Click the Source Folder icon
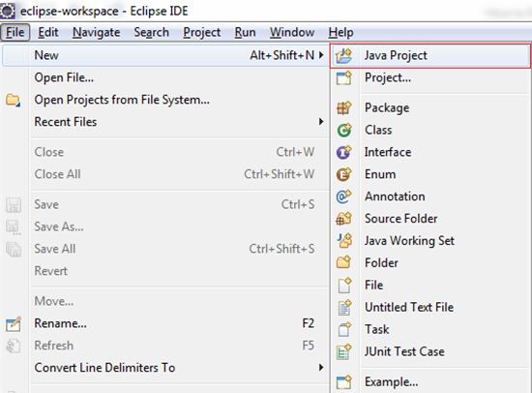This screenshot has width=532, height=393. [x=344, y=219]
